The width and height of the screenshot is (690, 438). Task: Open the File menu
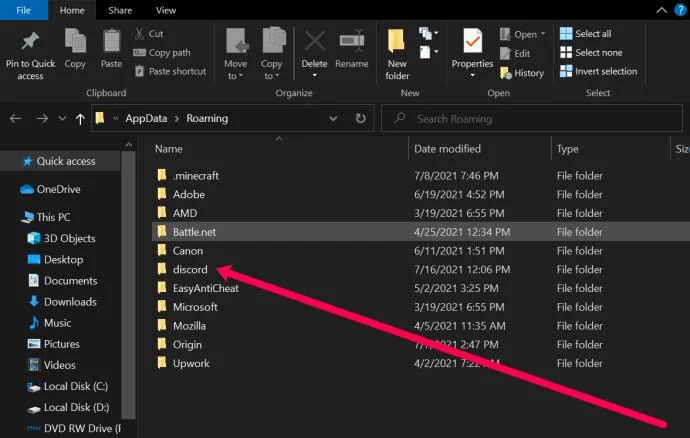click(x=24, y=10)
